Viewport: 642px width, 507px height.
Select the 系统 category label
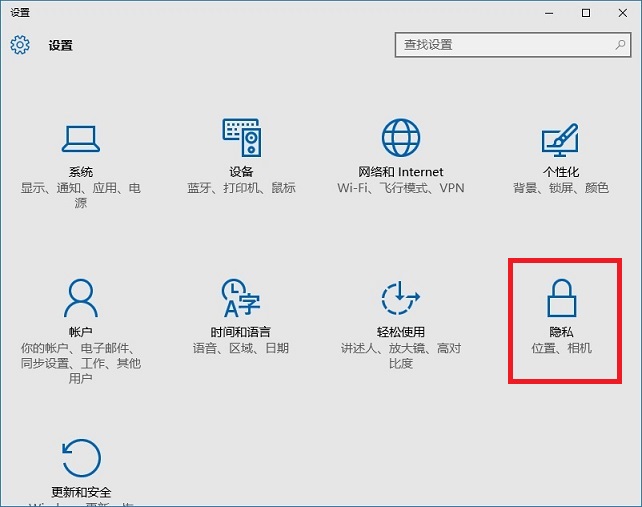pos(81,172)
